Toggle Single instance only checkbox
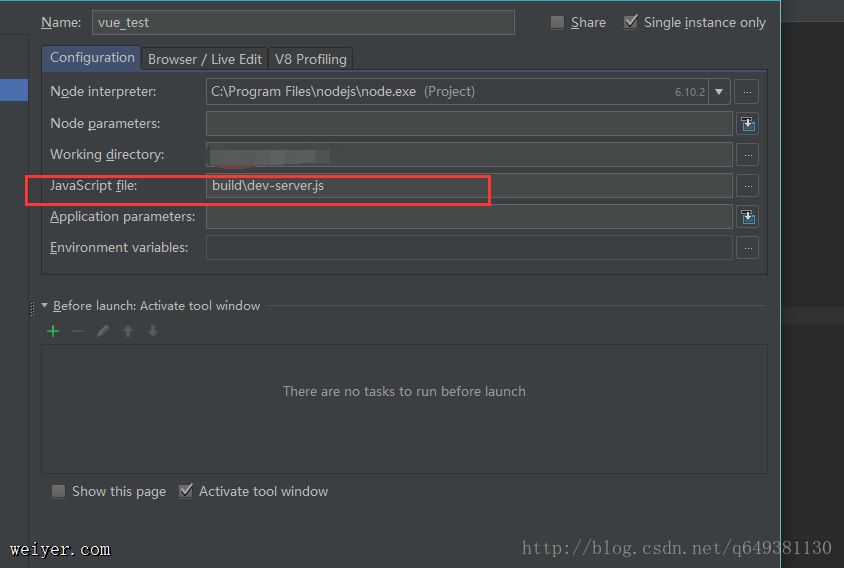This screenshot has height=568, width=844. coord(631,22)
